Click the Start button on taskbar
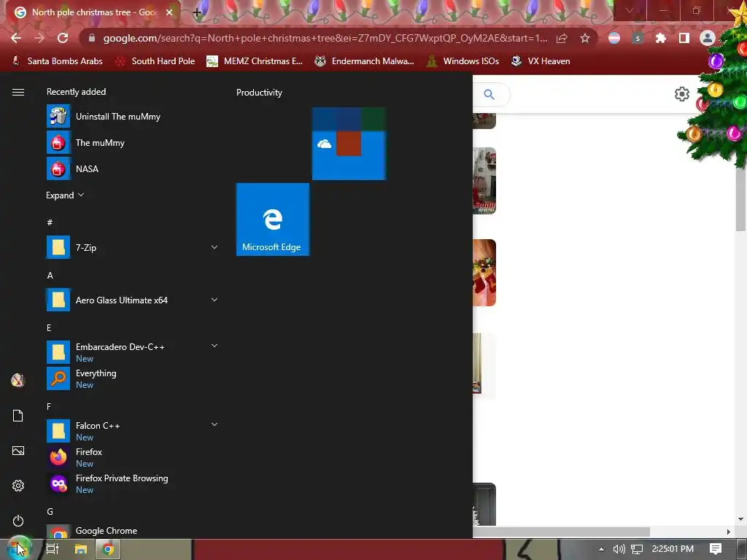The width and height of the screenshot is (747, 560). click(x=19, y=548)
